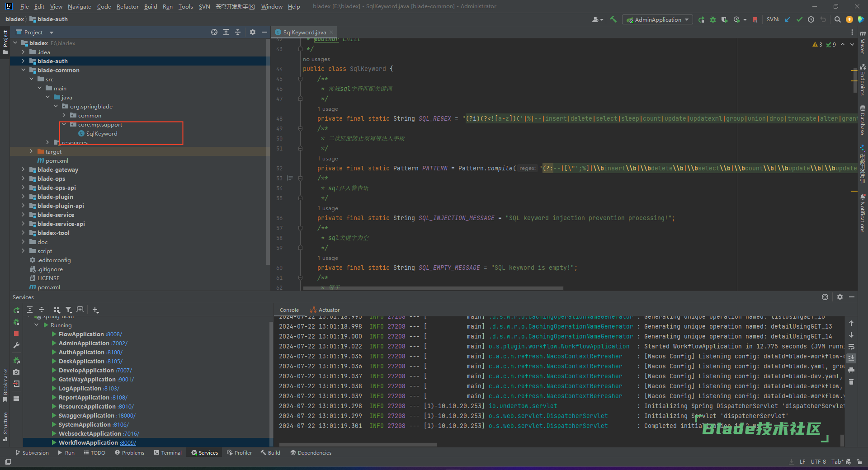Open the Services wrench settings icon
This screenshot has height=470, width=868.
[x=16, y=345]
